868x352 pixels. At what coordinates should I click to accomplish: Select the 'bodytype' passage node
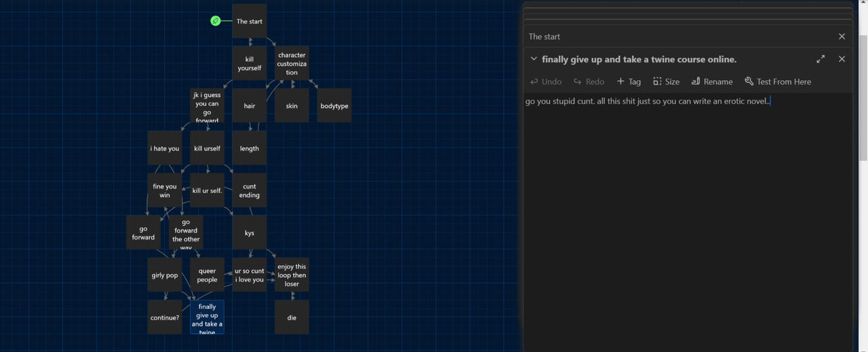tap(334, 106)
